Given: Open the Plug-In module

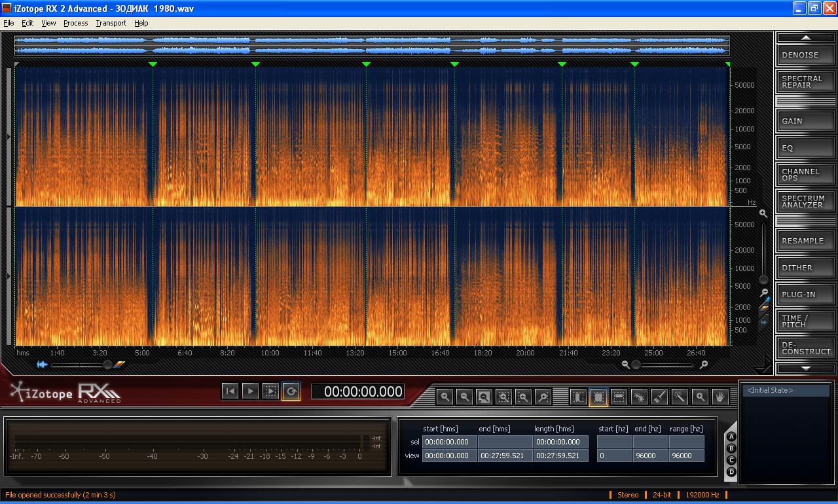Looking at the screenshot, I should [x=806, y=295].
